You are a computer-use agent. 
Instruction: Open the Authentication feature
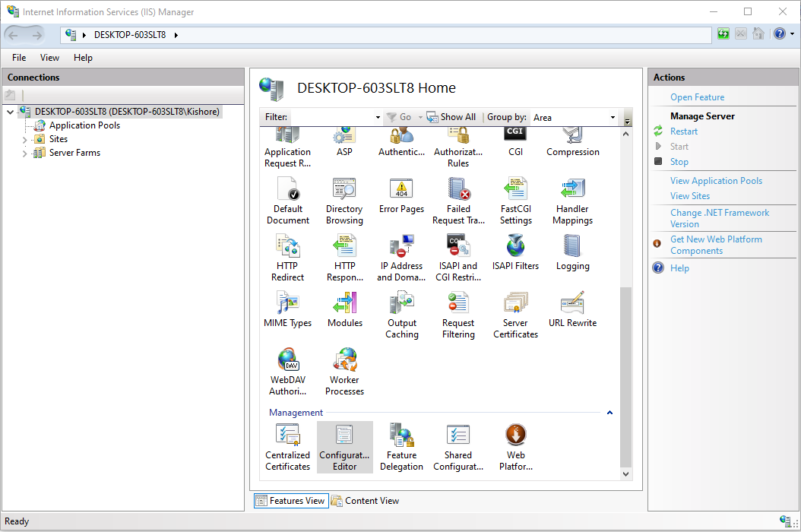[401, 143]
